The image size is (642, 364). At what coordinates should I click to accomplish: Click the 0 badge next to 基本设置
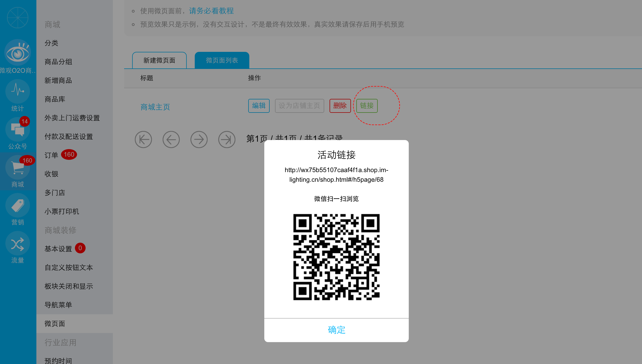tap(80, 248)
